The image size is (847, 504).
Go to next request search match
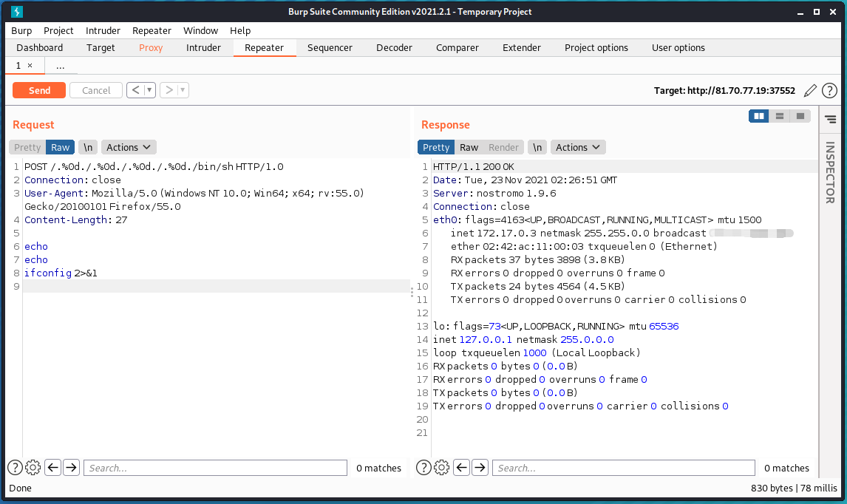point(71,467)
